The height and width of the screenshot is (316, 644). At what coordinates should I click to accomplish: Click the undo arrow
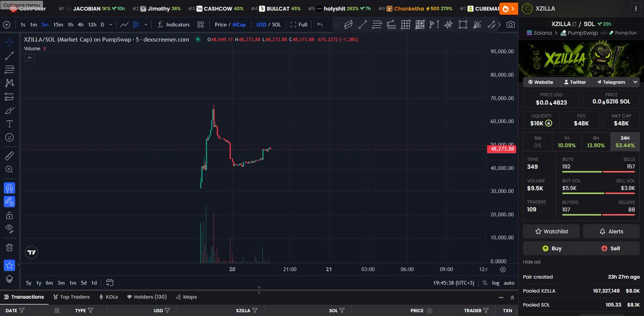[320, 25]
